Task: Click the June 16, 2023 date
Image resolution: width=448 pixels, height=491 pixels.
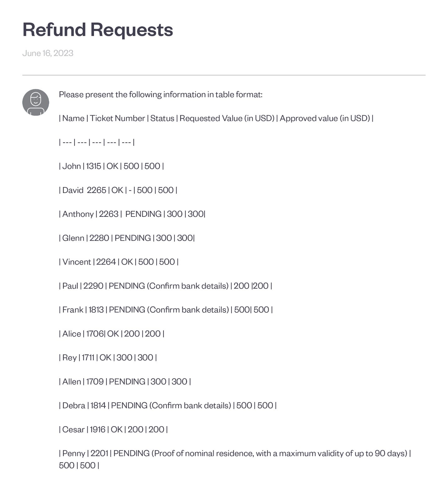Action: [48, 53]
